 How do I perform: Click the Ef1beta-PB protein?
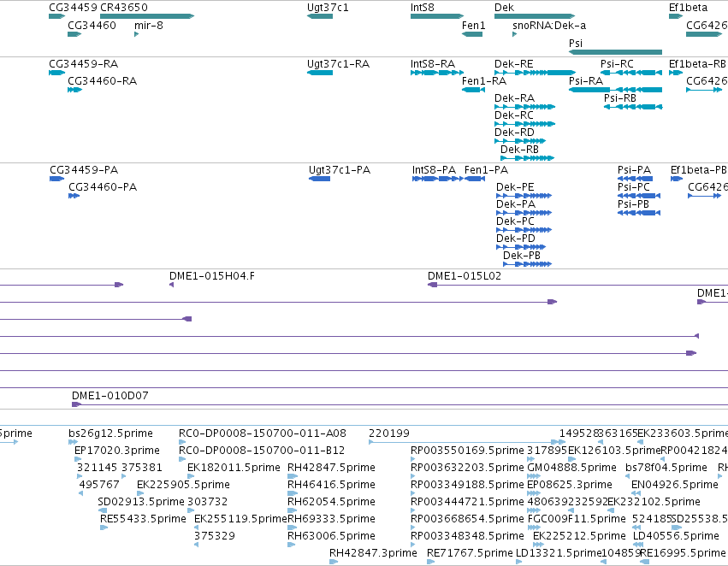coord(677,179)
